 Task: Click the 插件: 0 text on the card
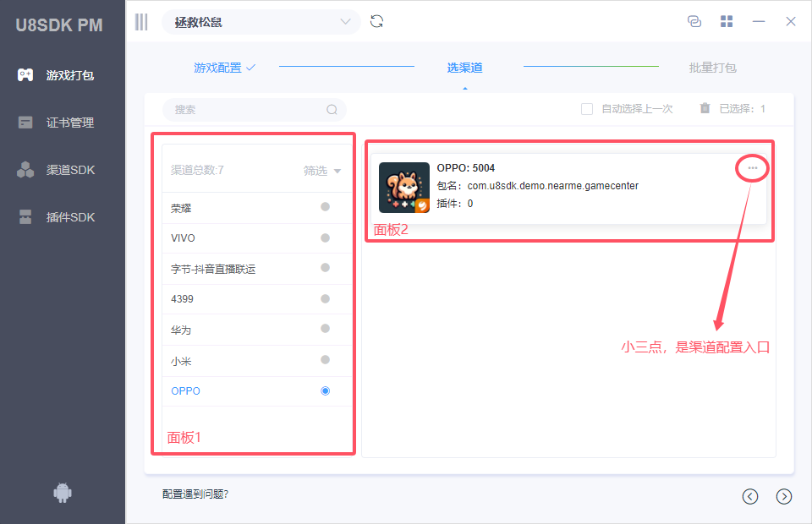click(455, 204)
